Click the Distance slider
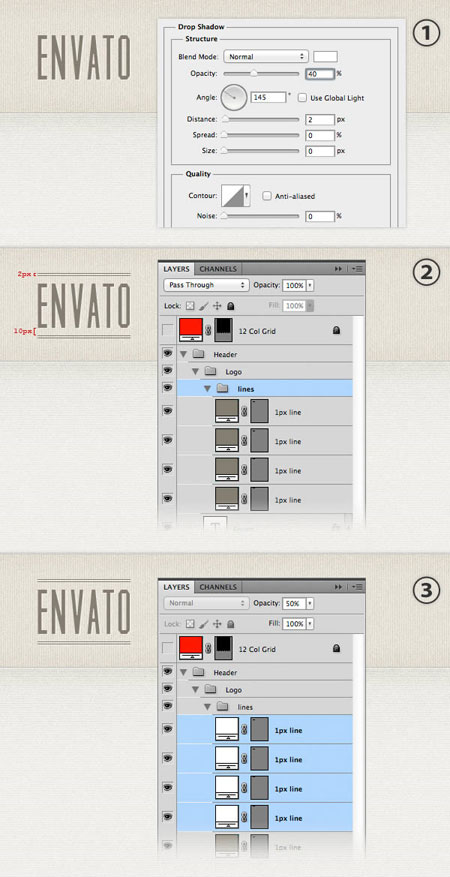This screenshot has height=877, width=450. [x=261, y=119]
